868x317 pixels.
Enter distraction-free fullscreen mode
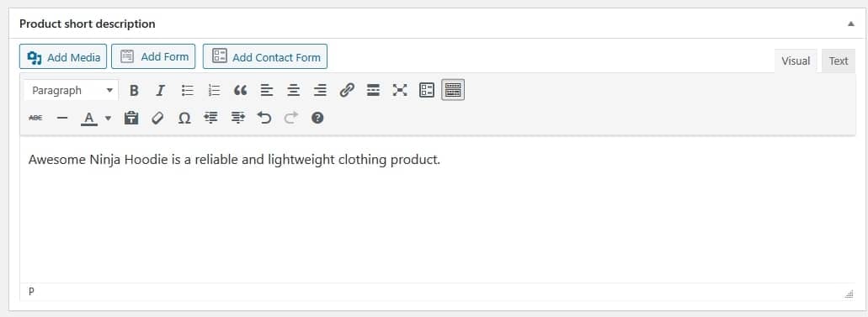tap(400, 90)
